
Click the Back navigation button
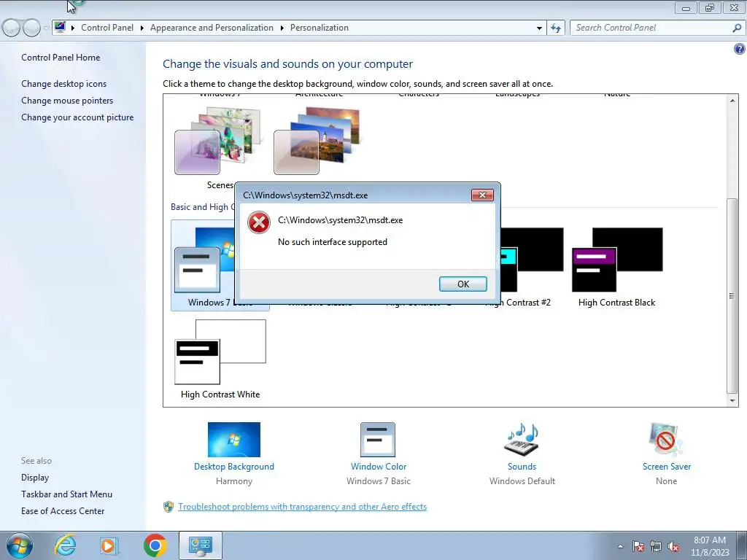point(12,28)
